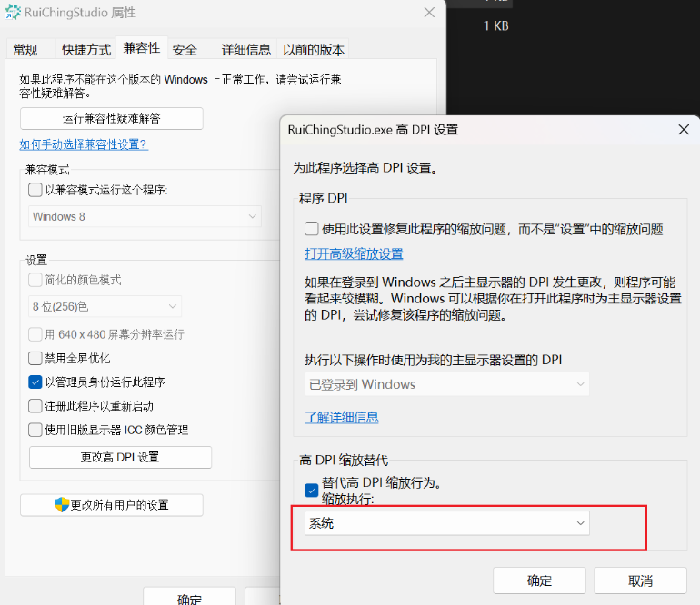Select the 兼容性 tab
The image size is (700, 605).
pyautogui.click(x=142, y=48)
